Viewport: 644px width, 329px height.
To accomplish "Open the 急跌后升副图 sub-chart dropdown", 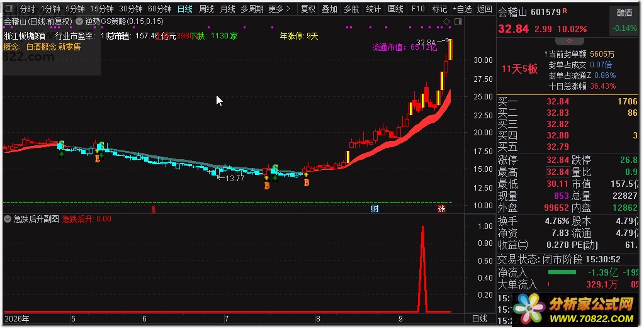I will click(x=8, y=219).
